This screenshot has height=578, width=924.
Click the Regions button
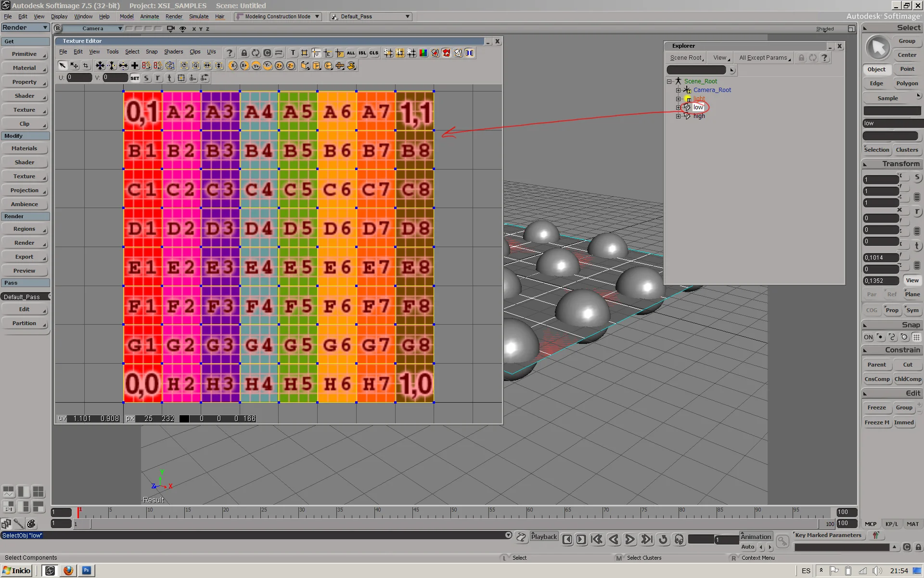pos(25,229)
